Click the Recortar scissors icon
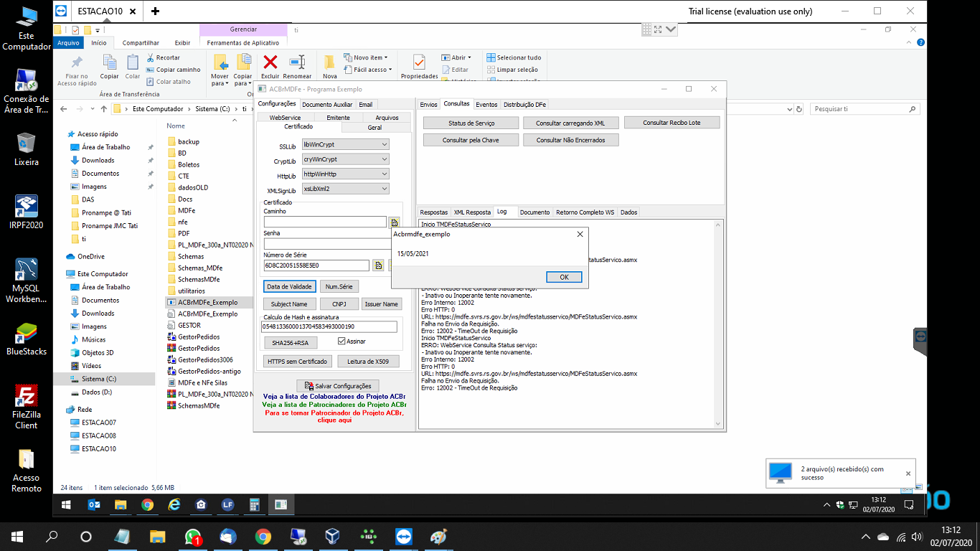The image size is (980, 551). [x=151, y=57]
